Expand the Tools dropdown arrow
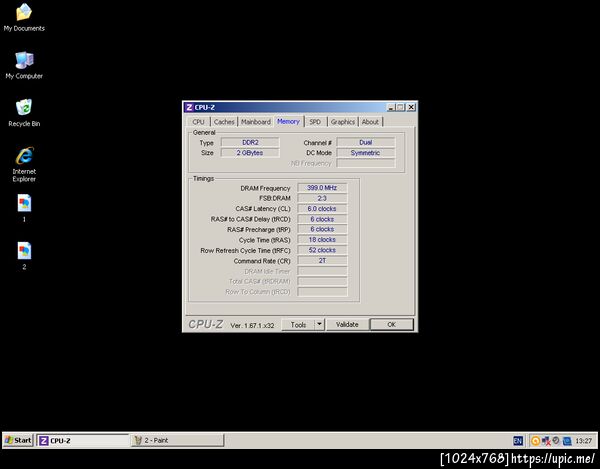 tap(320, 324)
